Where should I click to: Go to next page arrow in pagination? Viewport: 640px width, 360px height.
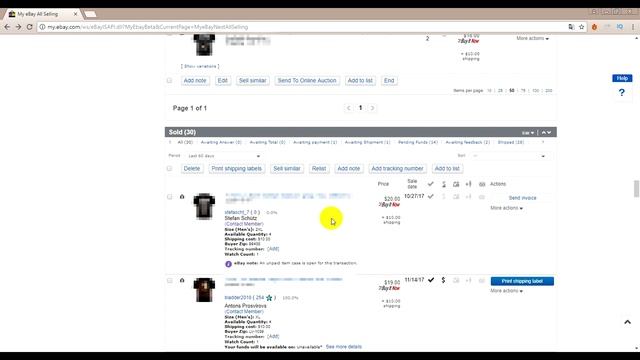(372, 108)
